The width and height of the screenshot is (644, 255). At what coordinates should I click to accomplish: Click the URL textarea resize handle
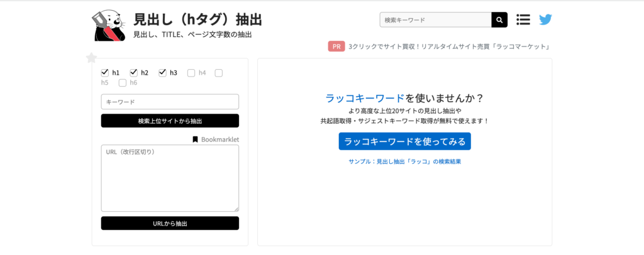236,209
